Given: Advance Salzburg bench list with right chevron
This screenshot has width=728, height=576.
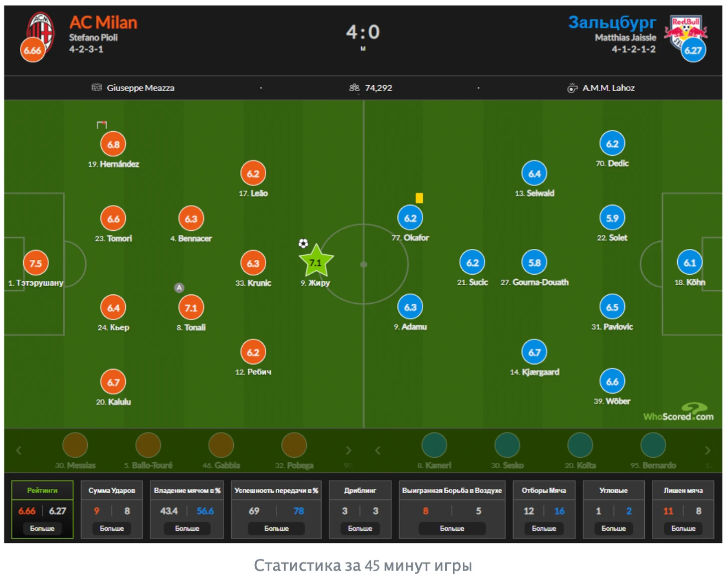Looking at the screenshot, I should click(708, 450).
